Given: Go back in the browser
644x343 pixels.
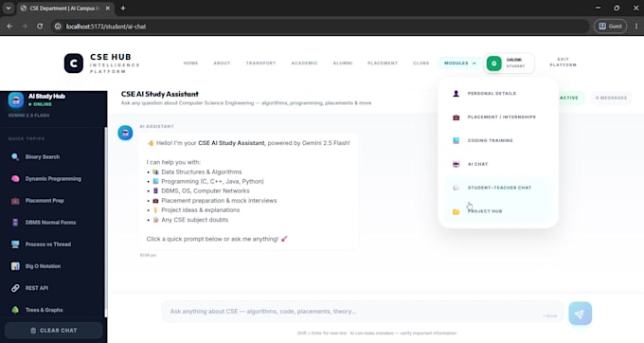Looking at the screenshot, I should pyautogui.click(x=9, y=26).
